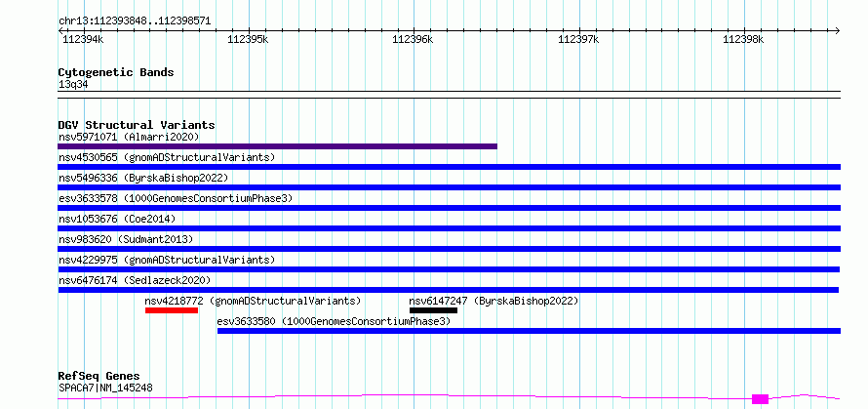868x409 pixels.
Task: Click the 112398k ruler label
Action: coord(743,39)
